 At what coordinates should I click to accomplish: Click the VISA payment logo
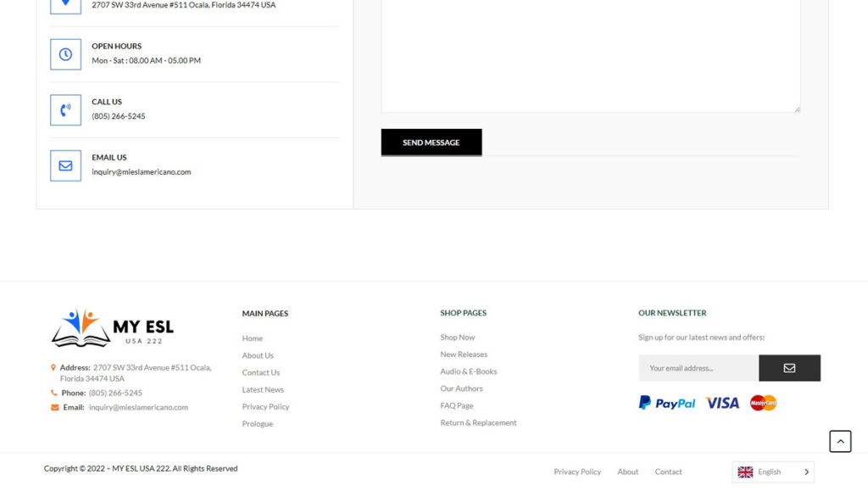tap(722, 403)
